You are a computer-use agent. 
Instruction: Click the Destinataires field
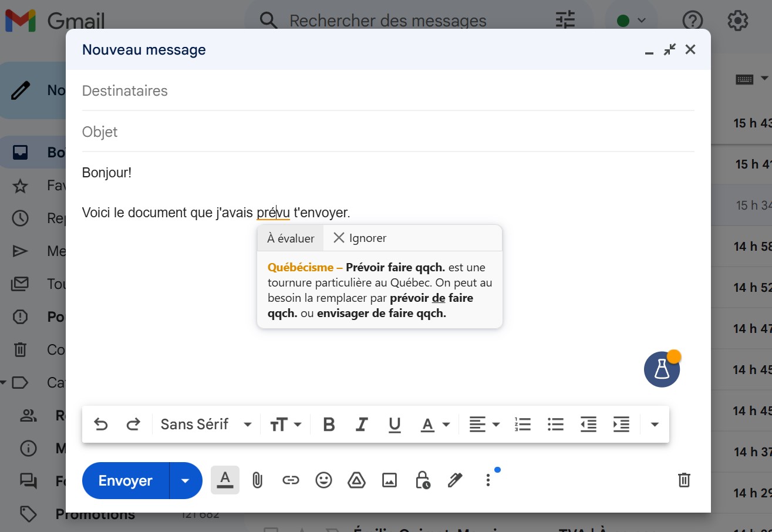click(388, 91)
